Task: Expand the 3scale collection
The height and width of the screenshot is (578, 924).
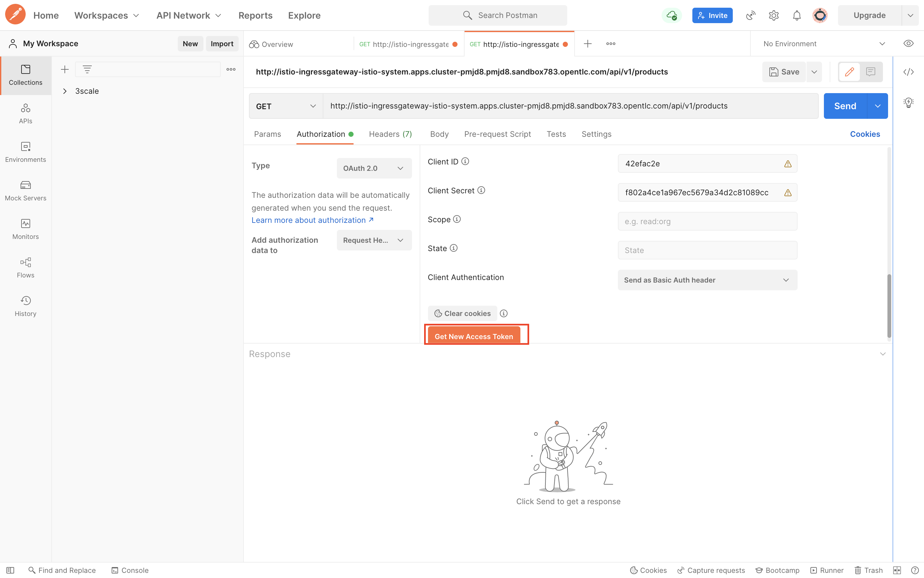Action: pos(65,91)
